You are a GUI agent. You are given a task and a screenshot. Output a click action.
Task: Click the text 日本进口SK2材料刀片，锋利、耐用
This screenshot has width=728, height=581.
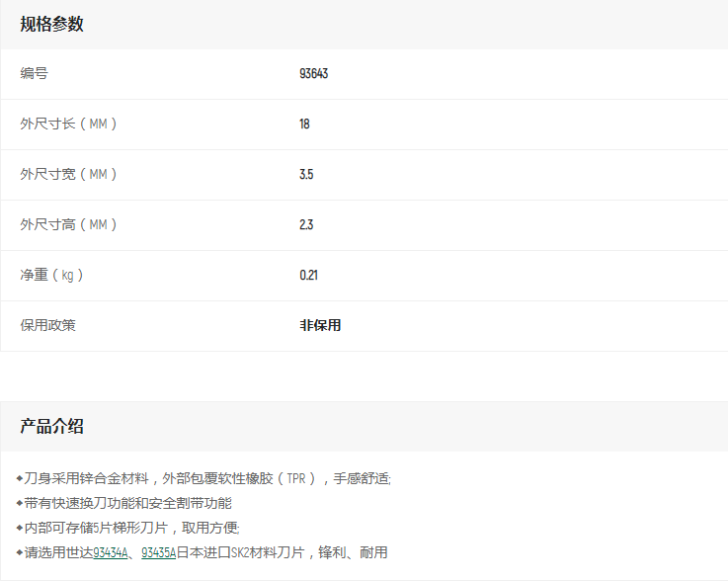click(x=283, y=552)
